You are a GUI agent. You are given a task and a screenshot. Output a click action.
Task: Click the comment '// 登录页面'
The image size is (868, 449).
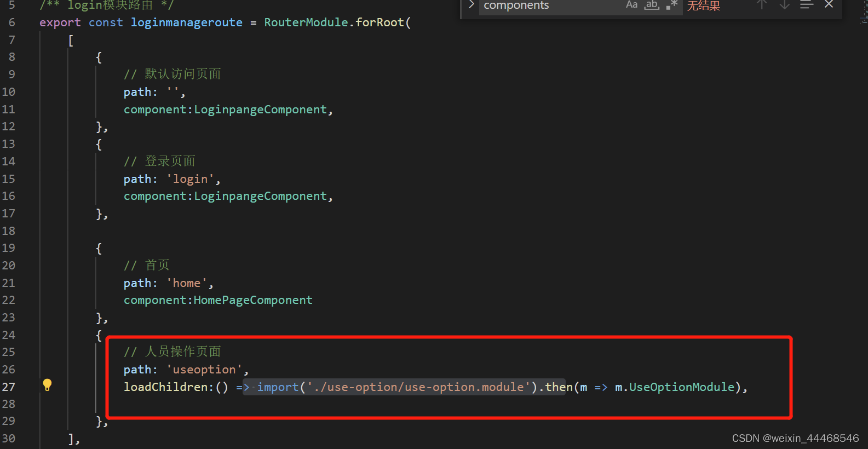(x=159, y=161)
